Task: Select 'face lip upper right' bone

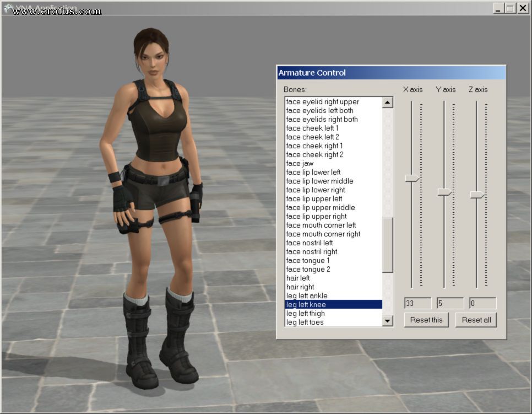Action: (x=334, y=216)
